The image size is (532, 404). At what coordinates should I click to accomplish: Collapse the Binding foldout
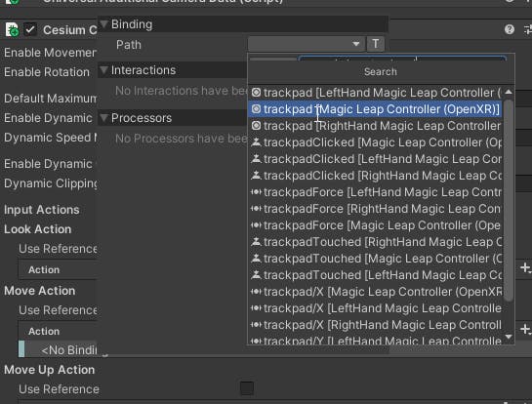[x=103, y=24]
